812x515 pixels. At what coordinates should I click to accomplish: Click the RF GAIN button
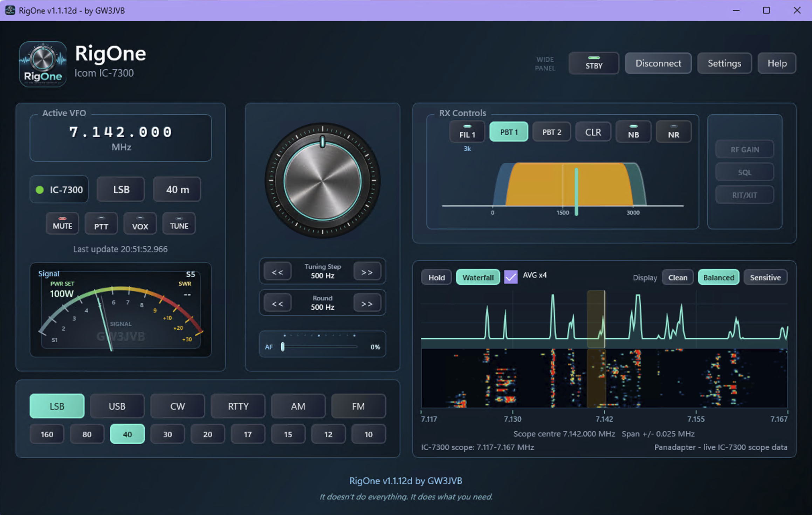(744, 149)
